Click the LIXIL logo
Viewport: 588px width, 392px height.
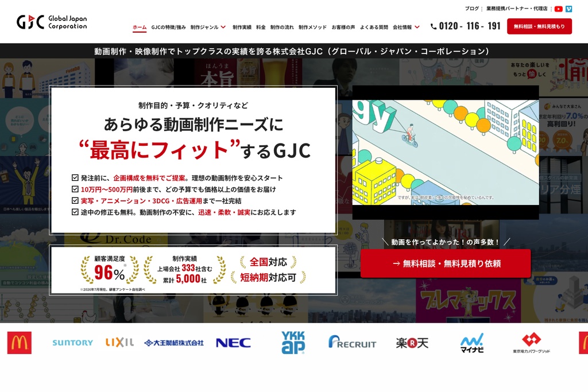tap(119, 342)
